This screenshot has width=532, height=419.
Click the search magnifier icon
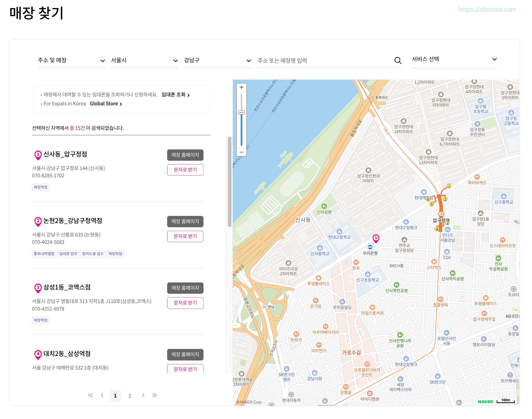[x=398, y=60]
